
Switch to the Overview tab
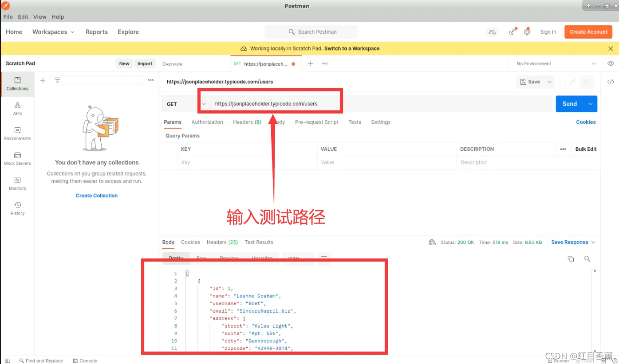[x=172, y=64]
